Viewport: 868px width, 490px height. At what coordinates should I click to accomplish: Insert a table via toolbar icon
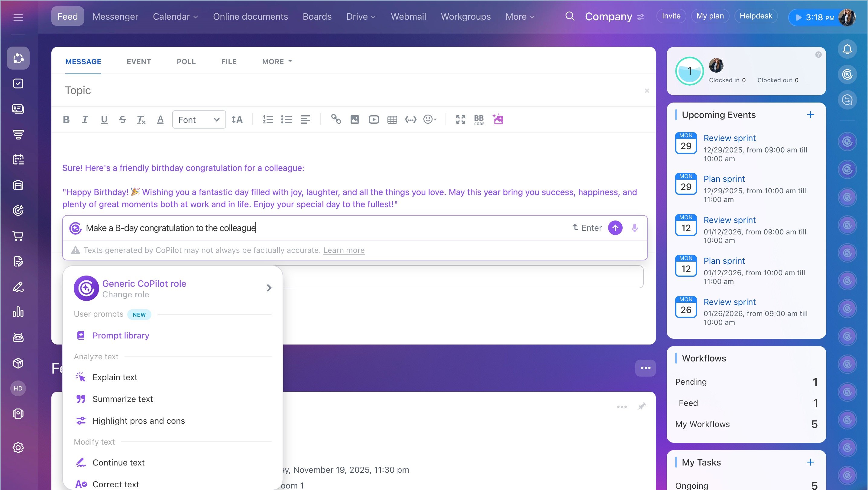[x=392, y=119]
